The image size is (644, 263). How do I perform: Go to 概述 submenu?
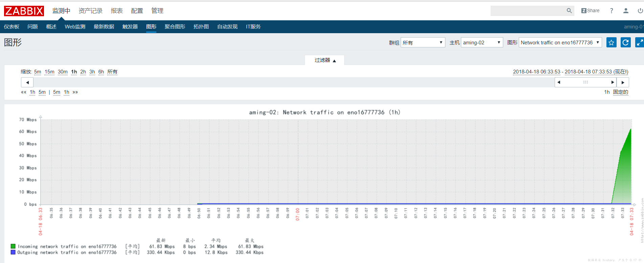[x=51, y=26]
